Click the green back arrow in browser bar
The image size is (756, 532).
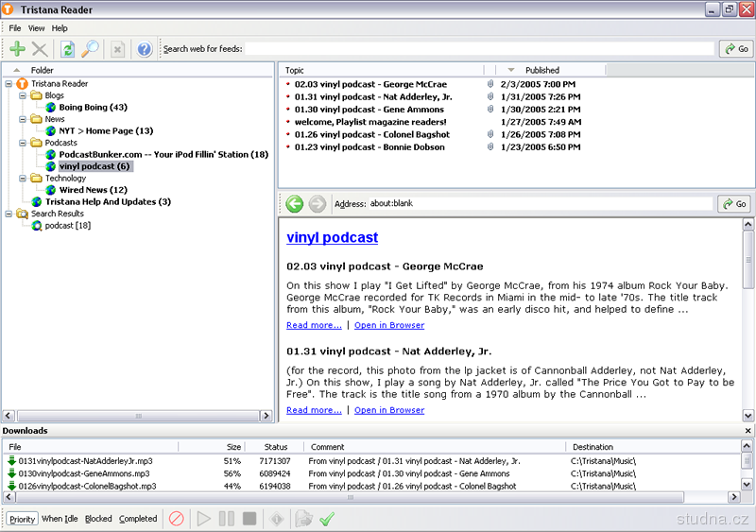(295, 204)
